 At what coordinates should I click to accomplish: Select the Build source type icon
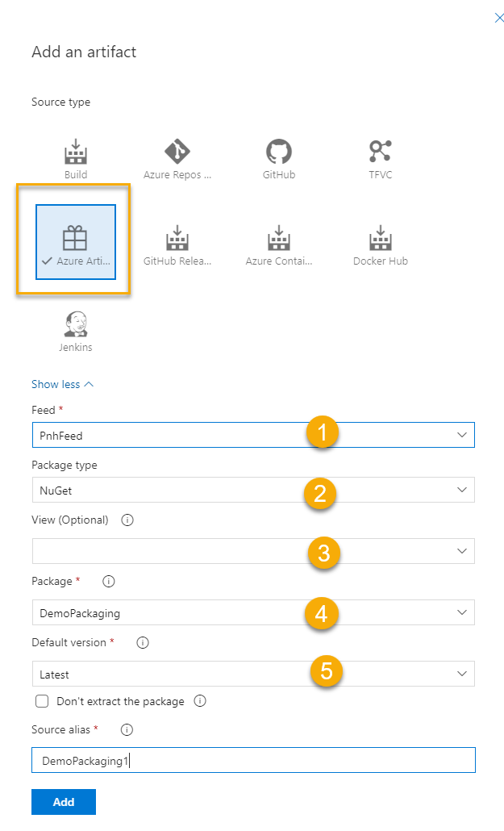click(x=76, y=158)
